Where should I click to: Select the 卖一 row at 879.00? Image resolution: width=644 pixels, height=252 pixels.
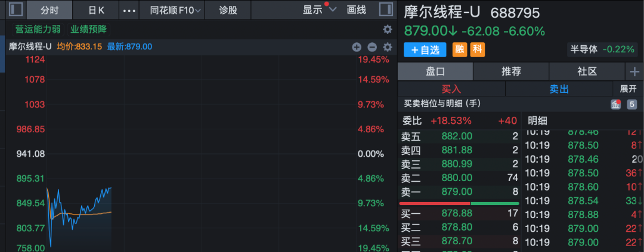point(459,192)
